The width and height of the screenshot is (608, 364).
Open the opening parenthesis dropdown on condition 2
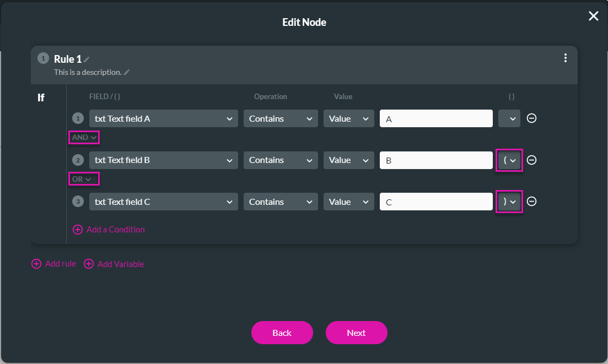[509, 160]
